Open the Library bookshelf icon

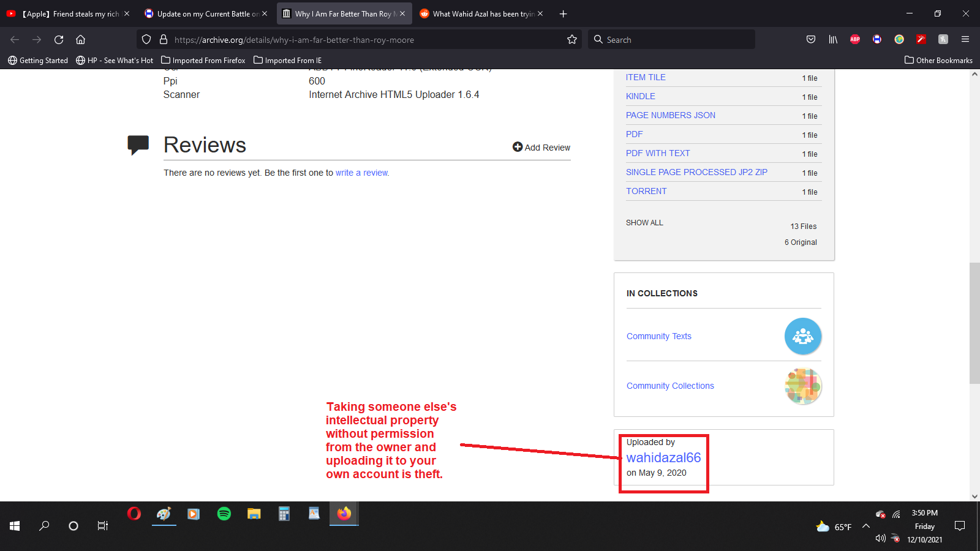coord(833,40)
